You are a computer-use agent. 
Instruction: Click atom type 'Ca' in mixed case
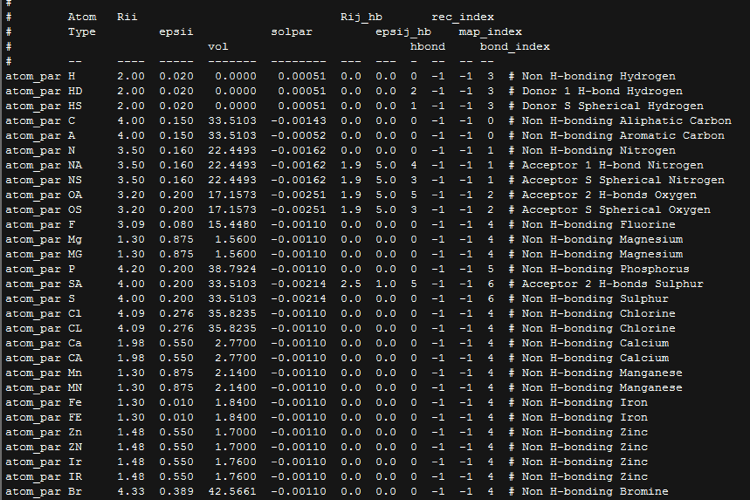[75, 344]
